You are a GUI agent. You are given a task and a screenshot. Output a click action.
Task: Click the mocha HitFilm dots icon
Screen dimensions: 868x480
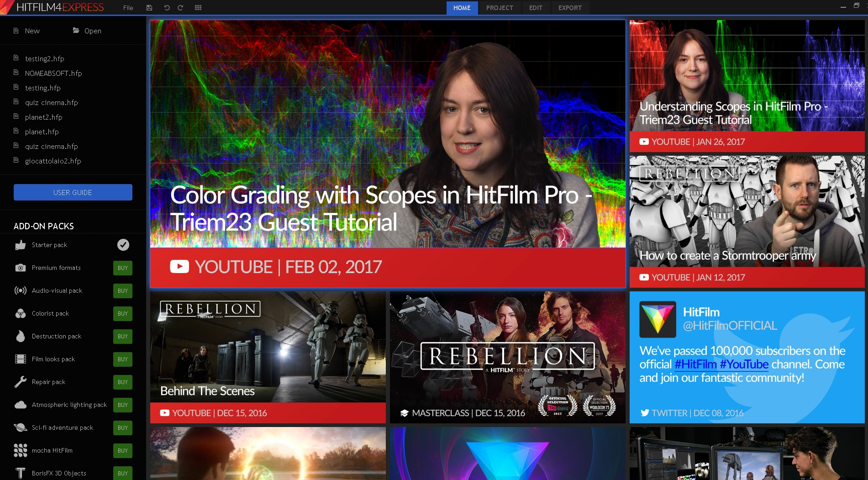click(21, 450)
